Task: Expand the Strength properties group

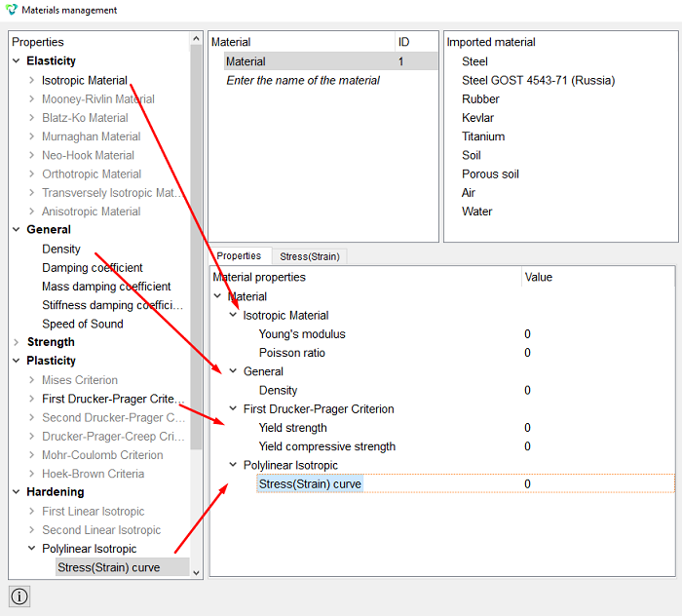Action: pyautogui.click(x=17, y=342)
